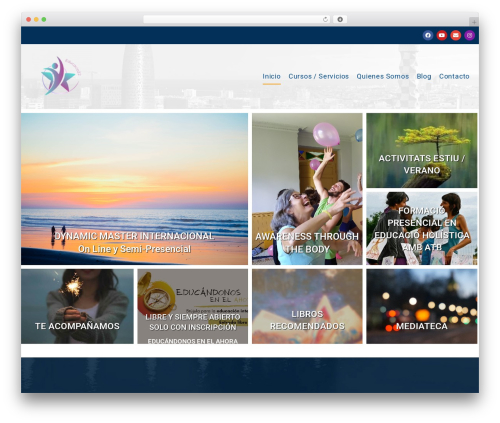The image size is (500, 423).
Task: Close window with red traffic light
Action: (29, 19)
